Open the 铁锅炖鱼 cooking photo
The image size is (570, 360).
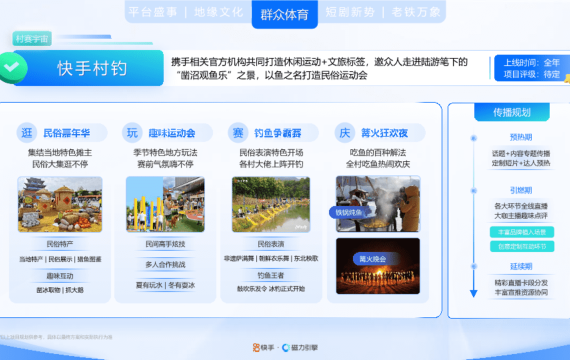378,204
